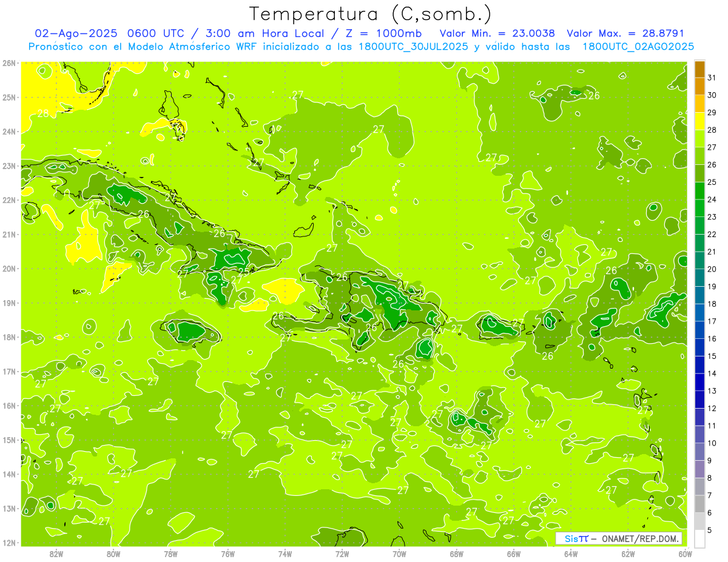Image resolution: width=728 pixels, height=562 pixels.
Task: Click the 70W longitude axis label
Action: coord(399,554)
